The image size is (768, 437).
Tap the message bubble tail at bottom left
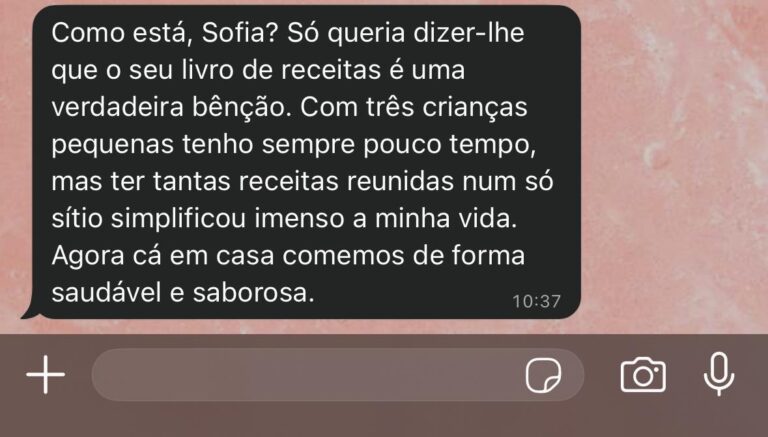click(x=29, y=313)
